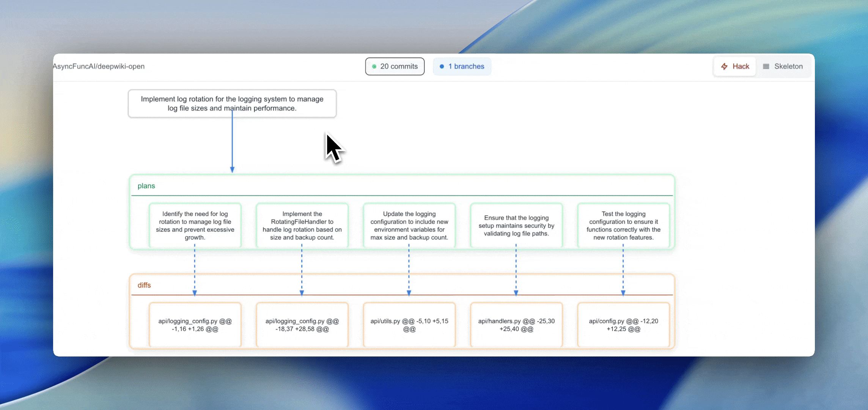Select the 'Identify the need for log rotation' plan
Screen dimensions: 868x410
tap(195, 225)
